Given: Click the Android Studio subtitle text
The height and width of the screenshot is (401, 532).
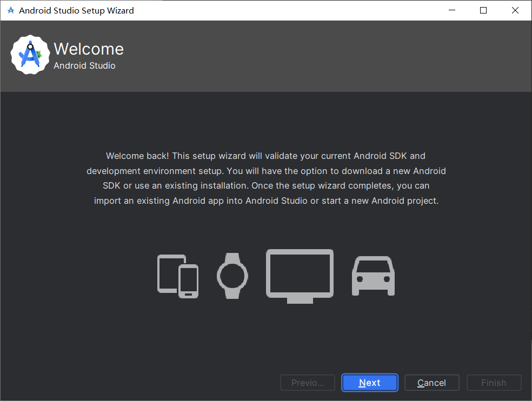Looking at the screenshot, I should pos(80,65).
